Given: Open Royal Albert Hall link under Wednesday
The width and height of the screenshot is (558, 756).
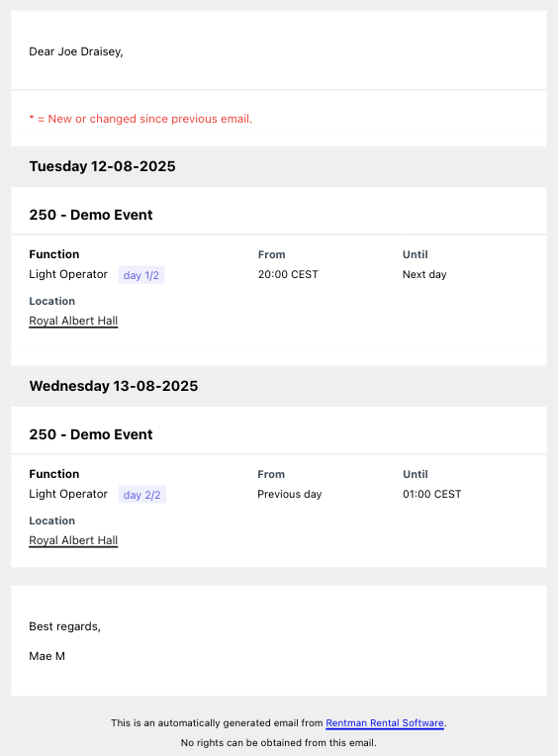Looking at the screenshot, I should coord(73,540).
